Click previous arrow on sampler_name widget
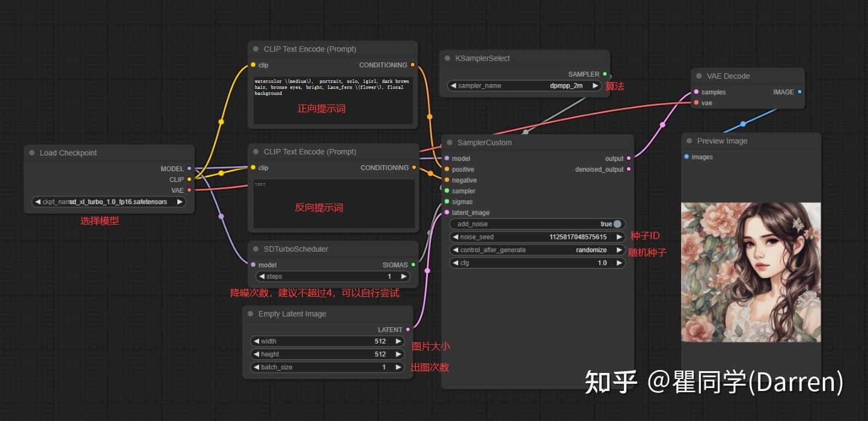The image size is (868, 421). pyautogui.click(x=453, y=86)
